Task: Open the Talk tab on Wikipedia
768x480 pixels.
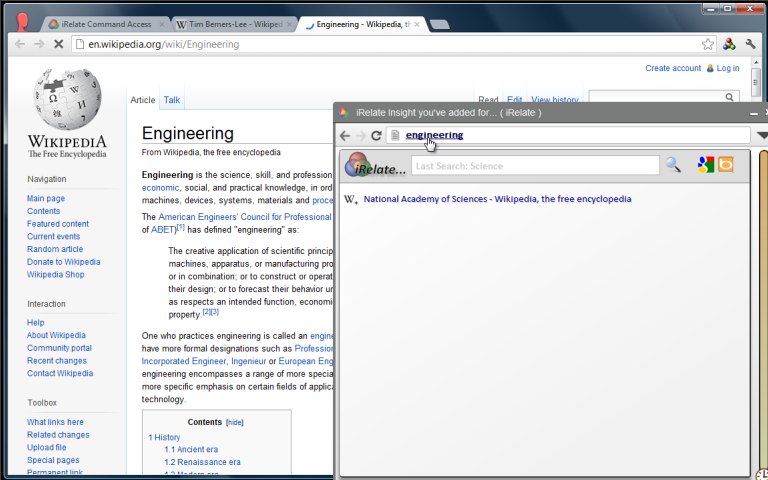Action: (x=172, y=100)
